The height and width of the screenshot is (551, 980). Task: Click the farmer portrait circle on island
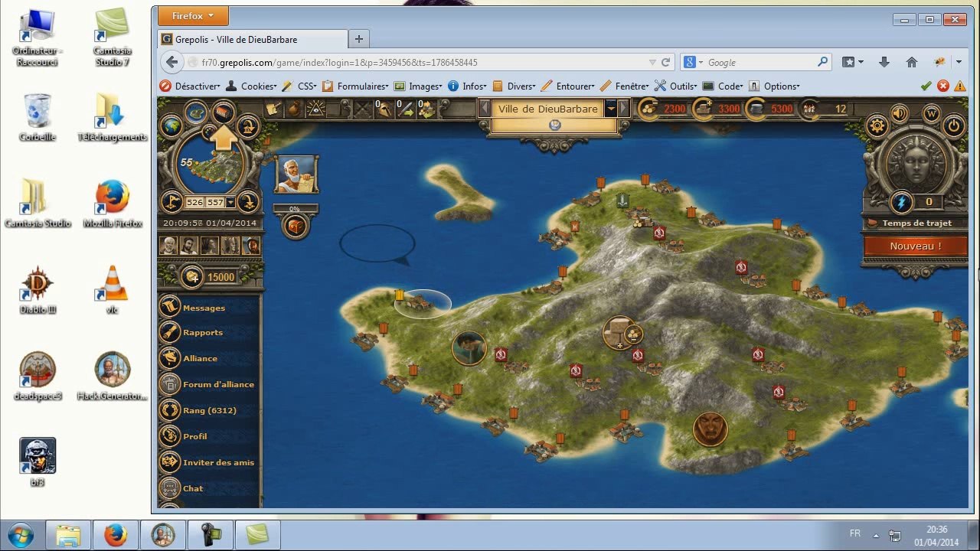[469, 348]
